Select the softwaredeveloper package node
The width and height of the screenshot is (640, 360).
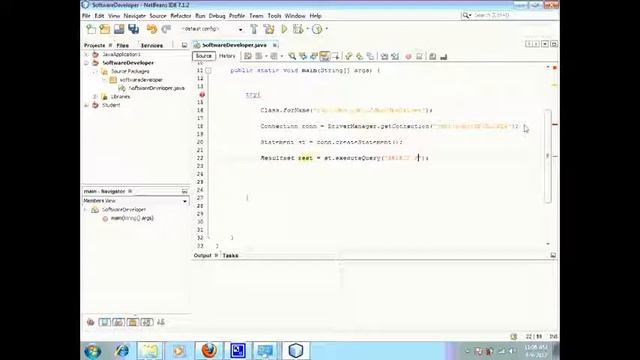(x=141, y=80)
